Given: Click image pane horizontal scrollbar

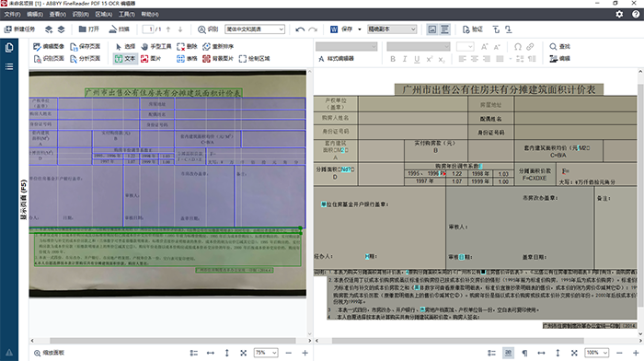Looking at the screenshot, I should (x=173, y=341).
